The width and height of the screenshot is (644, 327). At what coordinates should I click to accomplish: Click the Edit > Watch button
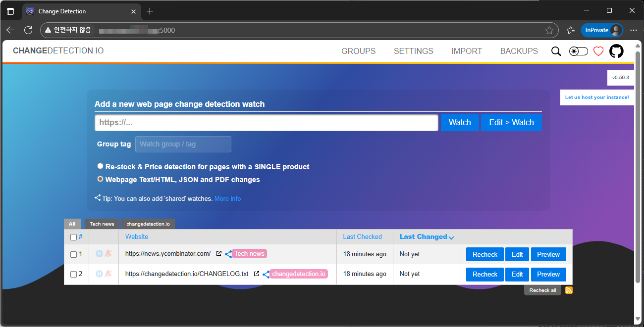point(511,123)
